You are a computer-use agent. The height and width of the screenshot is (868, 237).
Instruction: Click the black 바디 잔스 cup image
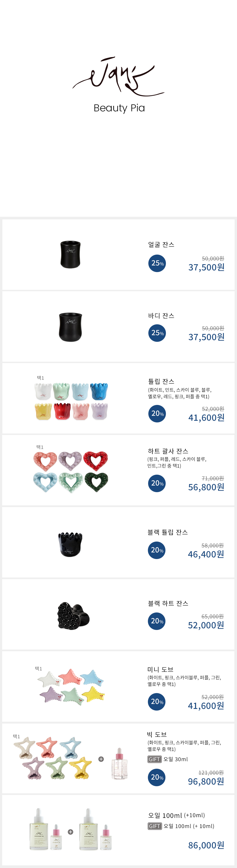click(70, 327)
